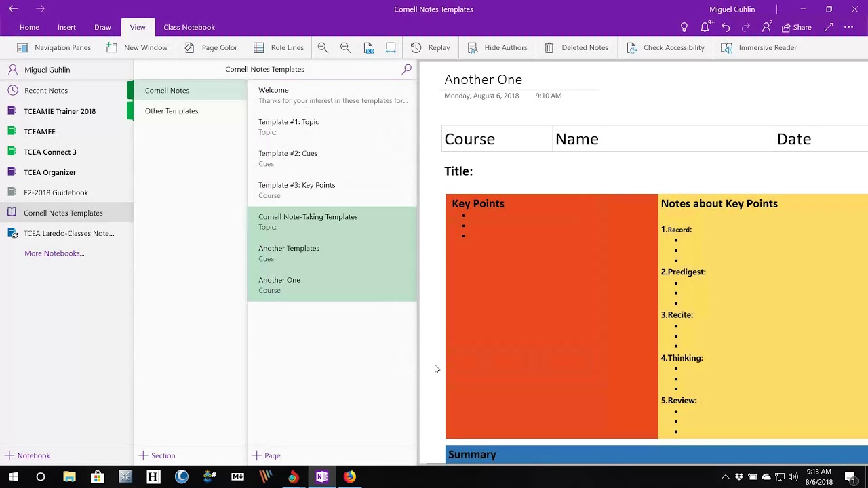Click the Back arrow in title bar
This screenshot has width=868, height=488.
coord(13,9)
